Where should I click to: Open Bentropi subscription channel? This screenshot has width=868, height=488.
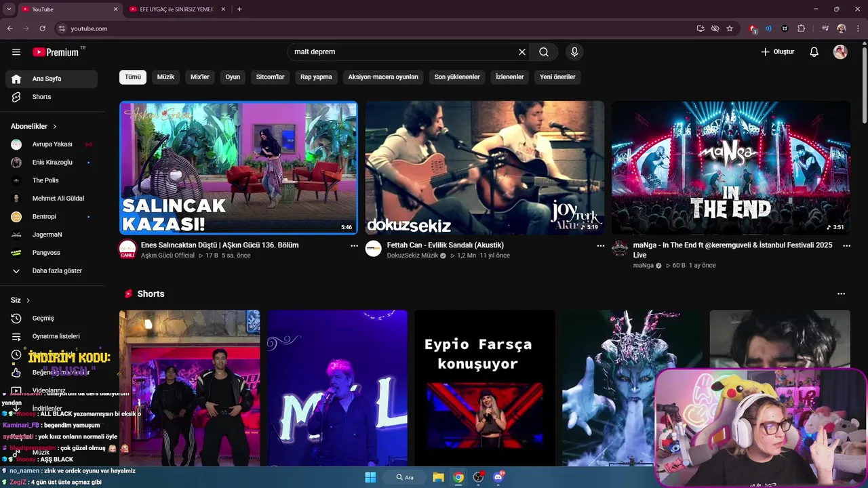tap(52, 217)
